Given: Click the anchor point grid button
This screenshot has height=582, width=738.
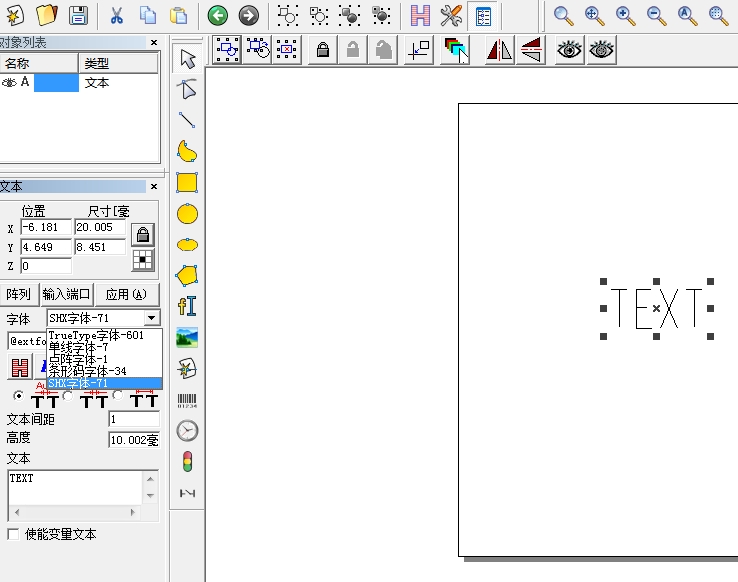Looking at the screenshot, I should [143, 260].
